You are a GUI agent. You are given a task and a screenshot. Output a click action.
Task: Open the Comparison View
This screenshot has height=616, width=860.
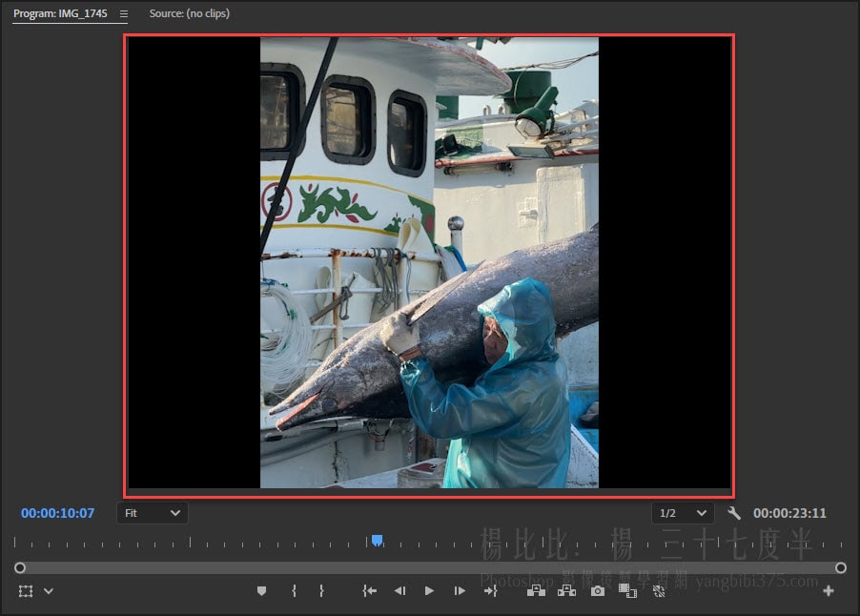[x=627, y=591]
